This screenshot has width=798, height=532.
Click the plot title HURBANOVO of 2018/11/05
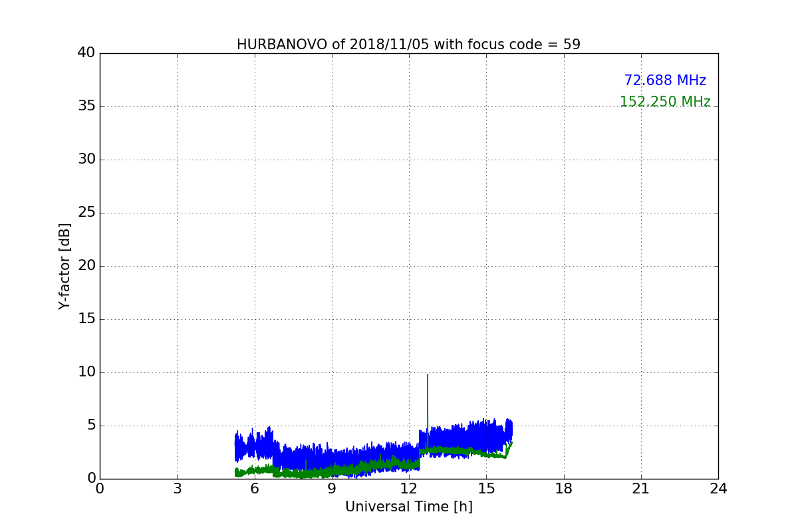408,45
